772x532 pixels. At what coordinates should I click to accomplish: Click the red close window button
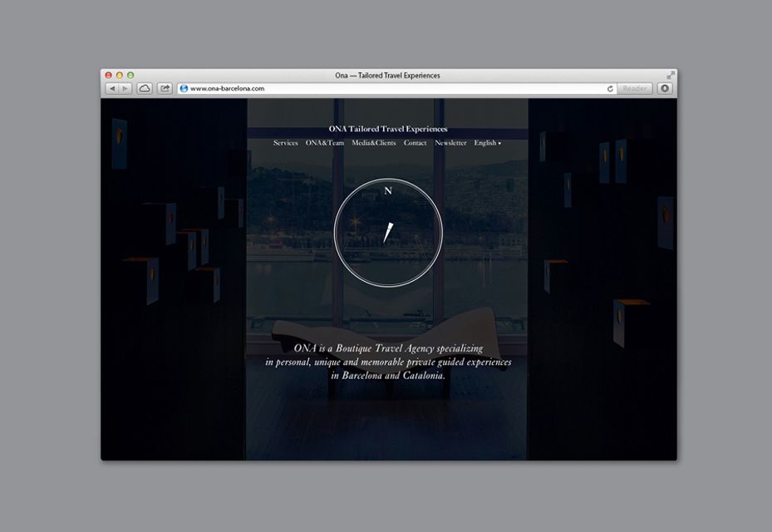click(x=109, y=76)
